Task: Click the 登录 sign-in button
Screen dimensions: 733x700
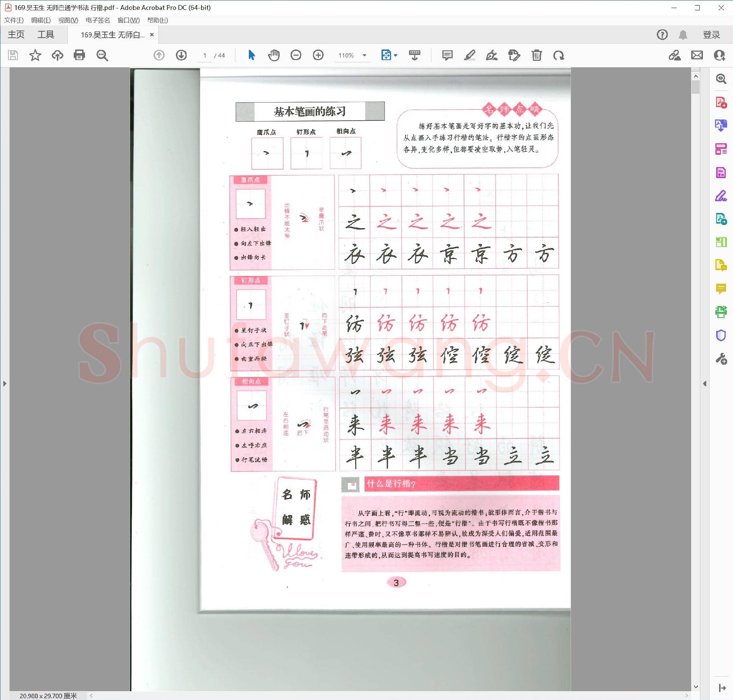Action: (711, 35)
